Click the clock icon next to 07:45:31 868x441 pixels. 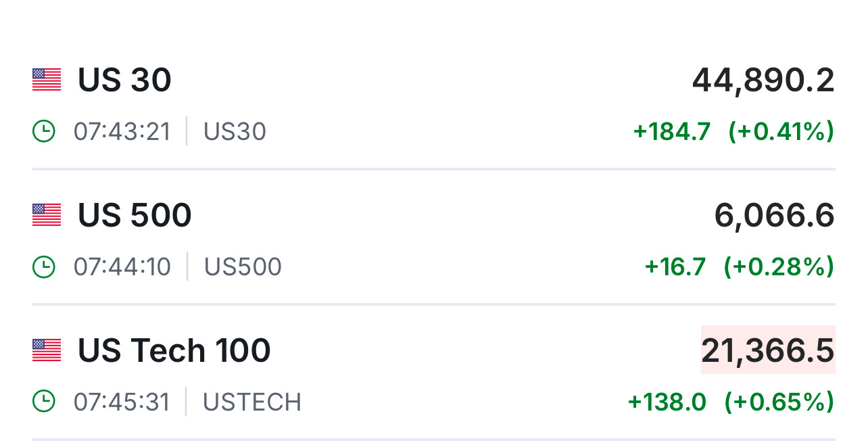coord(44,402)
